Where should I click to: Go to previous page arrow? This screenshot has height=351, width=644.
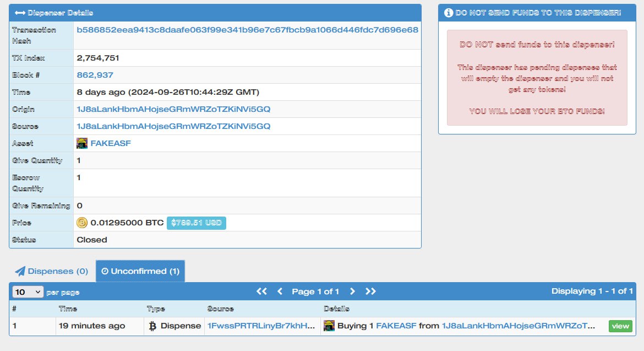280,291
